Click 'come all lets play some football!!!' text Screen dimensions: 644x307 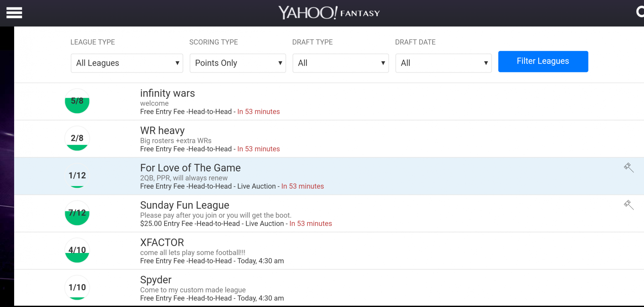(x=192, y=253)
